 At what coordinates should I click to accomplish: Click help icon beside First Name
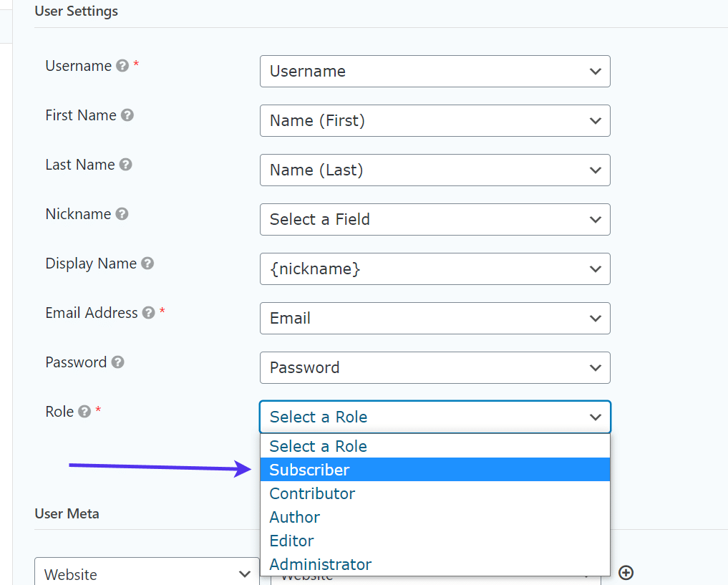pyautogui.click(x=127, y=115)
